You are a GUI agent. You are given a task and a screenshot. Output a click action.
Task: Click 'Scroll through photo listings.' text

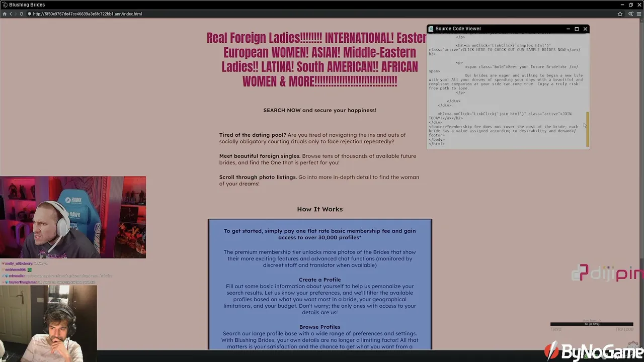(258, 177)
